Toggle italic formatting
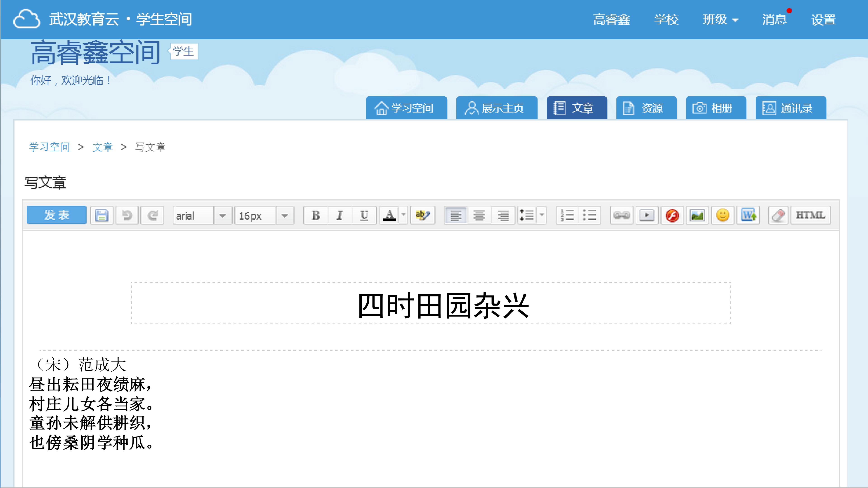This screenshot has width=868, height=488. click(x=340, y=215)
